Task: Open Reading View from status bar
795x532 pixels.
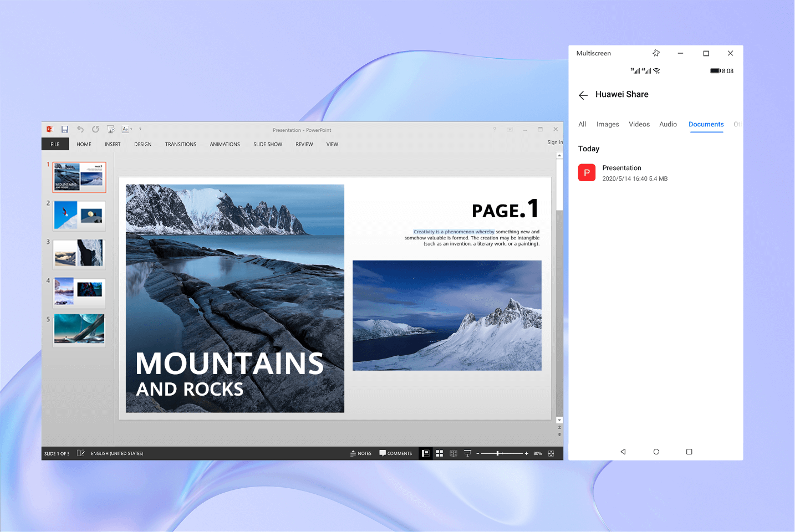Action: (453, 453)
